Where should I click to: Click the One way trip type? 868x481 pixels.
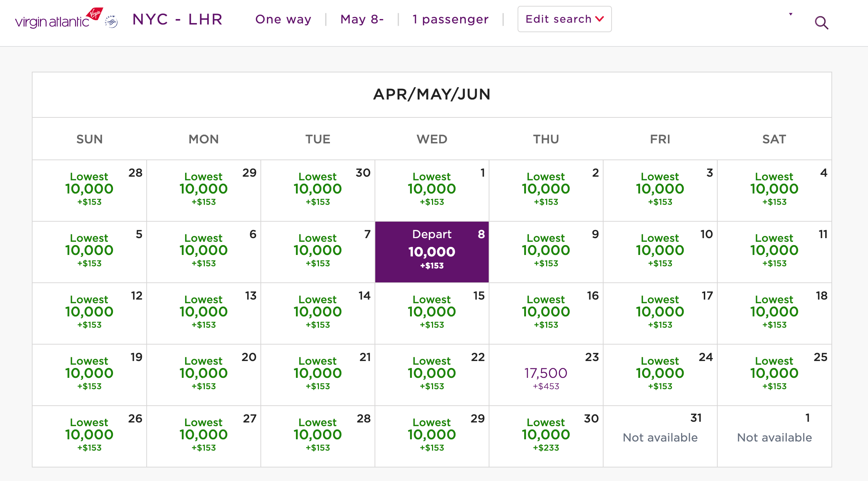click(283, 19)
